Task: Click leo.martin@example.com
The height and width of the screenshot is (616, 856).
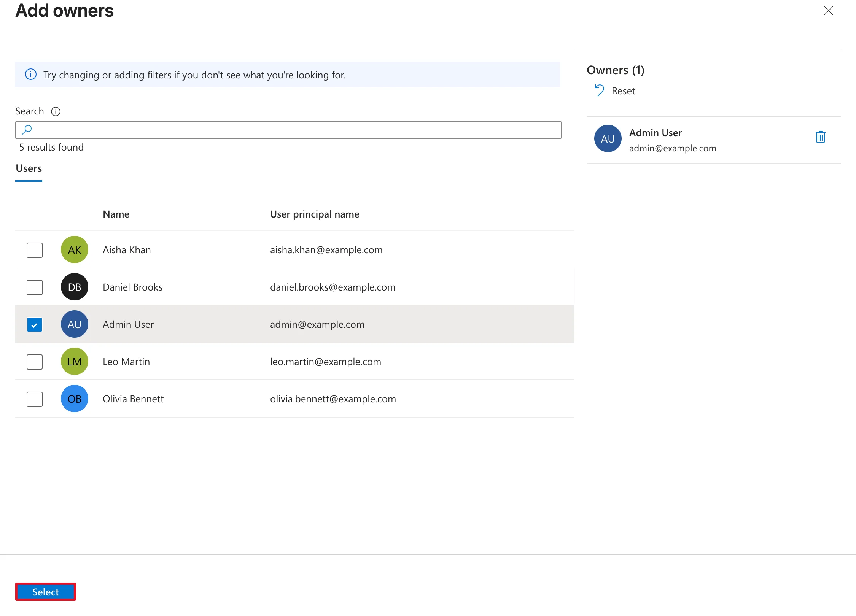Action: tap(326, 362)
